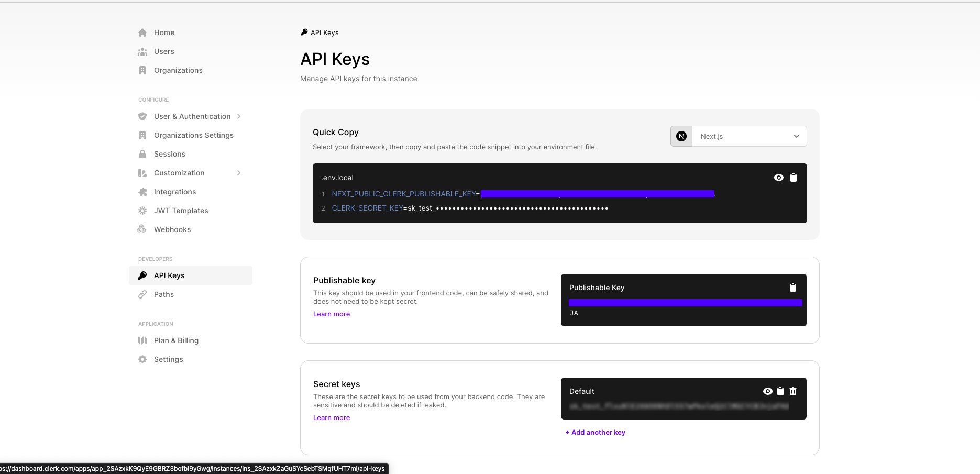Open User & Authentication settings
This screenshot has height=474, width=980.
coord(192,116)
